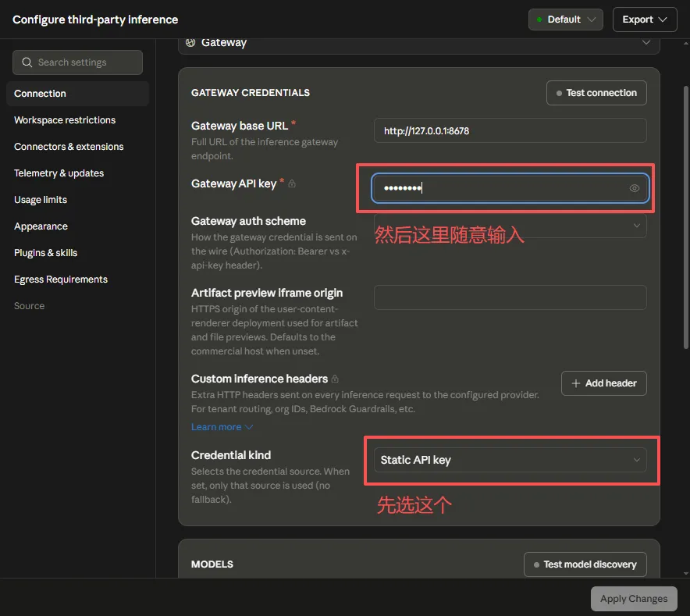Select Source in the sidebar
690x616 pixels.
(x=29, y=306)
